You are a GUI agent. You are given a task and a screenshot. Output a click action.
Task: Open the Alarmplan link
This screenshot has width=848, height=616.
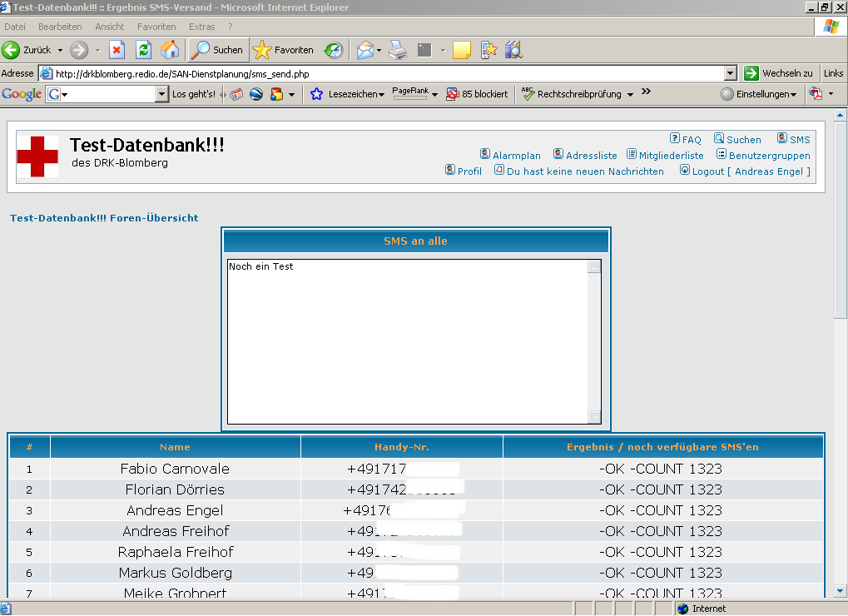516,156
